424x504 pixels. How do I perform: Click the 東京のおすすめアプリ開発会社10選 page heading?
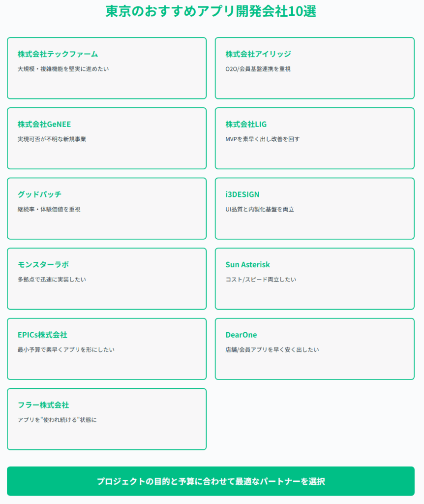(x=211, y=11)
